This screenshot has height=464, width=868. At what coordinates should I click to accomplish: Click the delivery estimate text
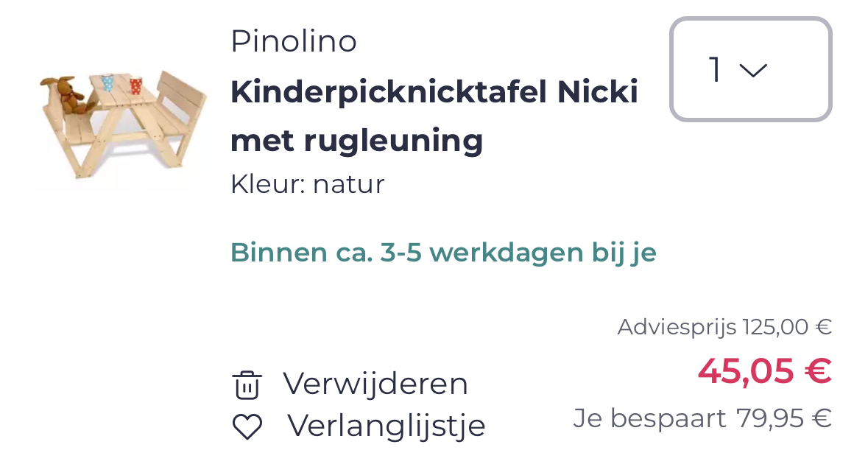tap(443, 252)
